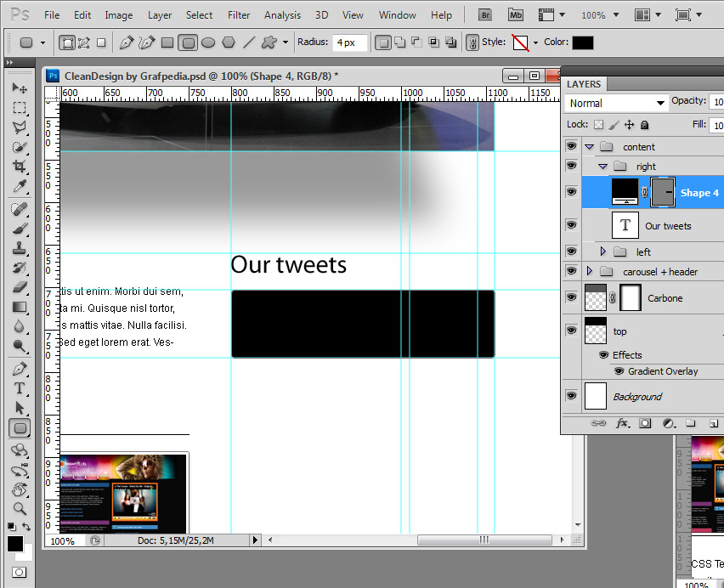The height and width of the screenshot is (588, 724).
Task: Select the Rounded Rectangle tool in toolbox
Action: click(x=20, y=428)
